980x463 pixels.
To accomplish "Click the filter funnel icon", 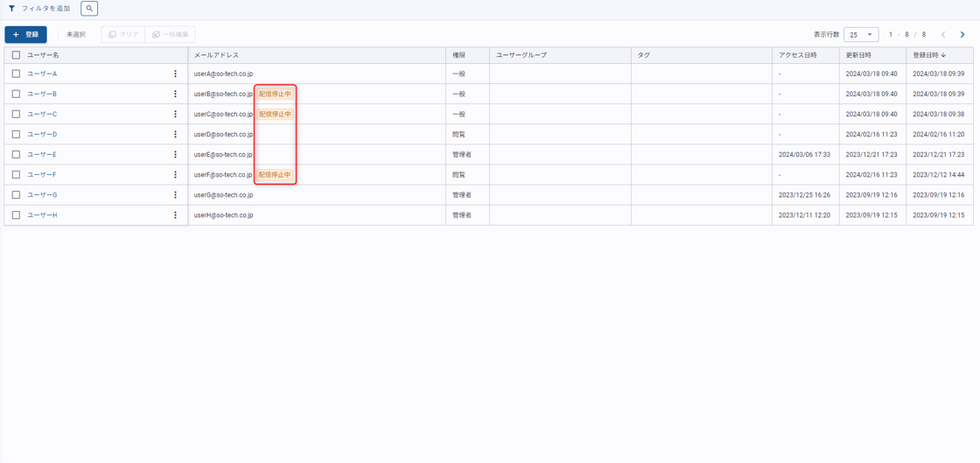I will pyautogui.click(x=12, y=9).
